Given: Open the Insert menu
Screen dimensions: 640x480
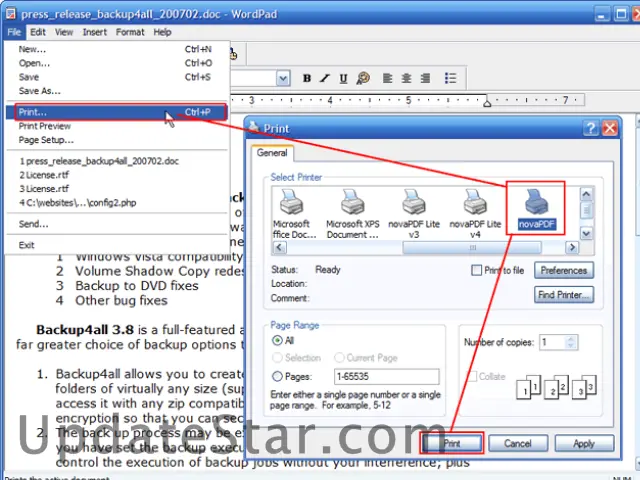Looking at the screenshot, I should 95,32.
